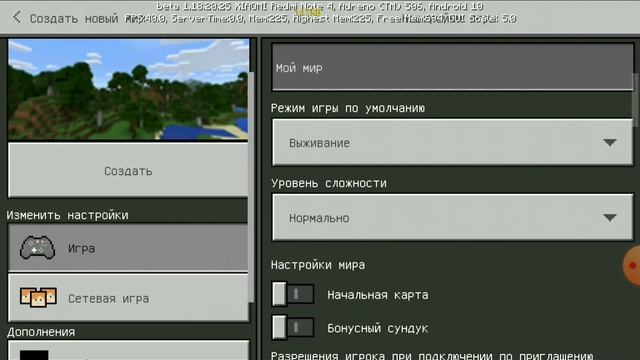640x360 pixels.
Task: Click the right settings panel scrollbar
Action: (636, 100)
